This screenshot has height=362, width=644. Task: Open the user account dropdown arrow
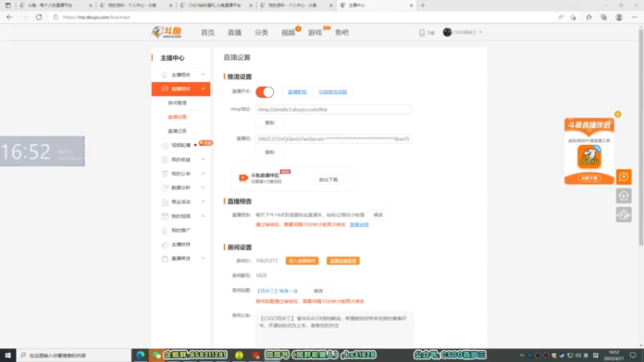coord(481,32)
